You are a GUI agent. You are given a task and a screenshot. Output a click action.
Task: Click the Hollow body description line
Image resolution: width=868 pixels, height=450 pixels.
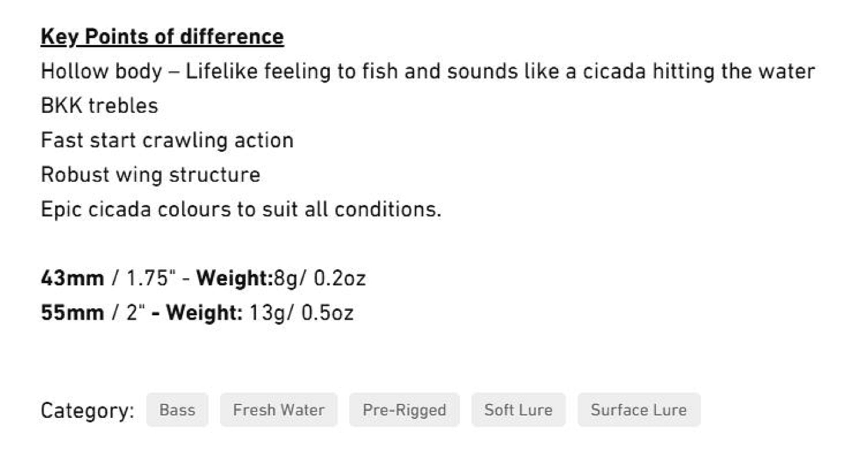(x=427, y=72)
